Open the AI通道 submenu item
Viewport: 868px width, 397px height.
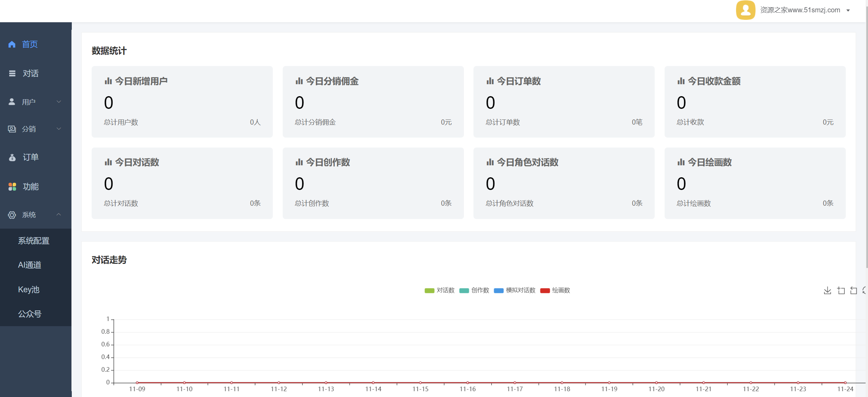pos(36,265)
